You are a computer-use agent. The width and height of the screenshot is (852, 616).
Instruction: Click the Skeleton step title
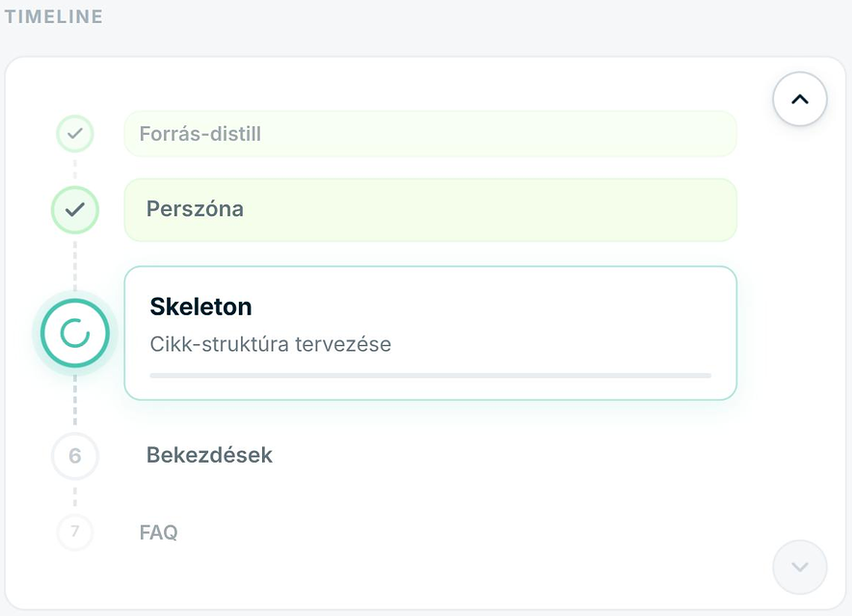(201, 307)
